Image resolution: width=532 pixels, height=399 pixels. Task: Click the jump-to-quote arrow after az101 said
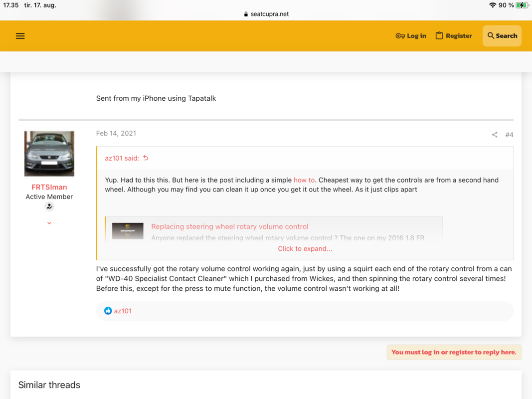click(x=146, y=158)
